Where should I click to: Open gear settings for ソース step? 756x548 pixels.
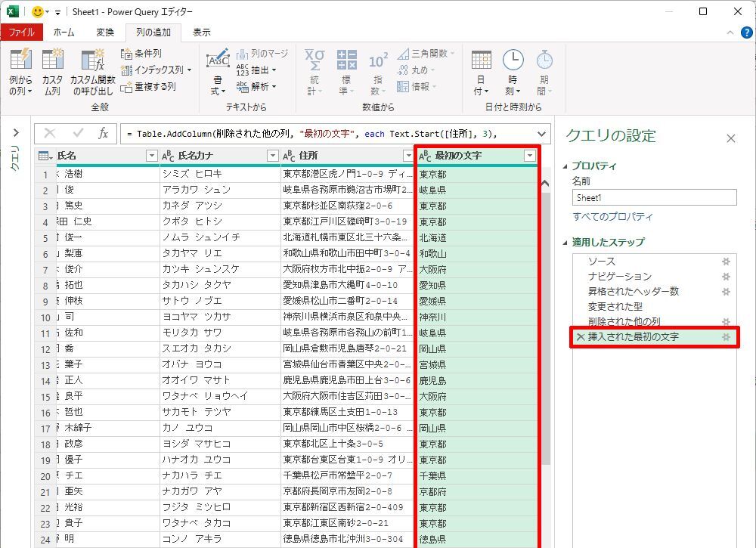click(726, 261)
